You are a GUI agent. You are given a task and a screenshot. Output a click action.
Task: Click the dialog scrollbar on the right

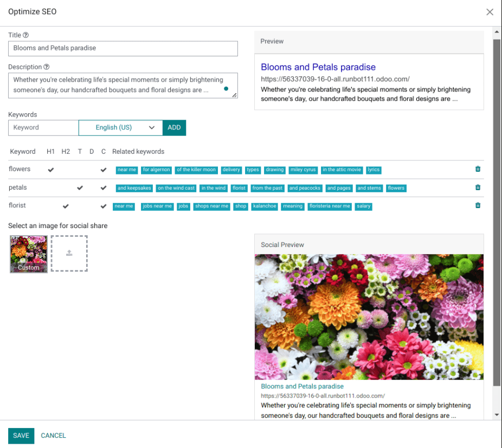pos(497,217)
